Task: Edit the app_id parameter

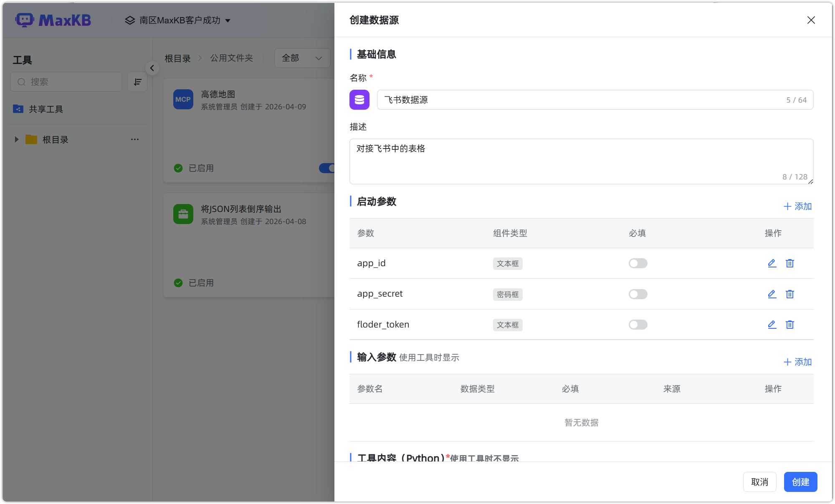Action: click(772, 263)
